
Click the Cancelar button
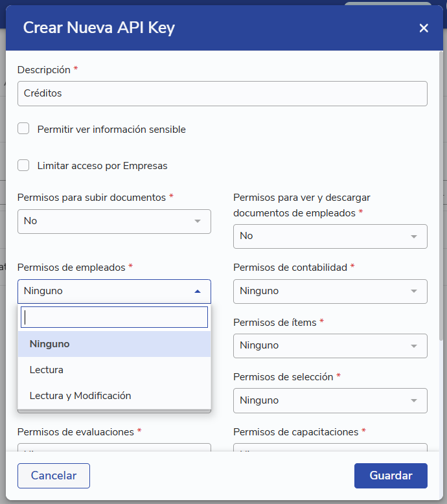tap(54, 475)
